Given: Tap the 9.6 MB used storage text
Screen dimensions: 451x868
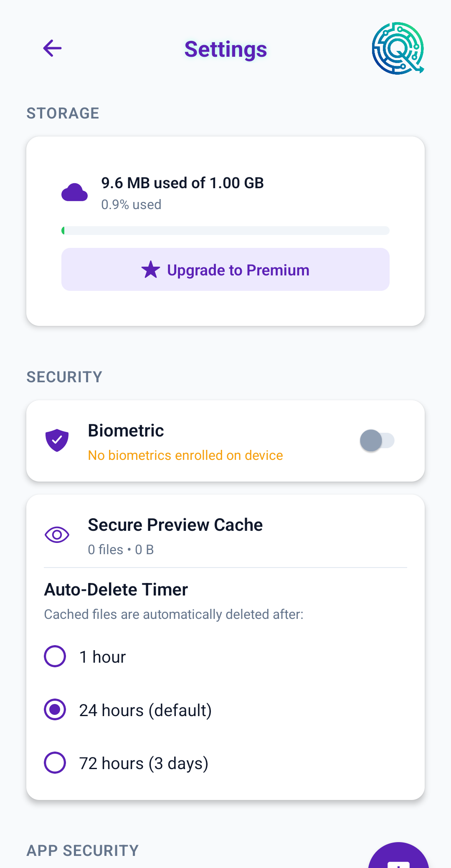Looking at the screenshot, I should pyautogui.click(x=182, y=183).
